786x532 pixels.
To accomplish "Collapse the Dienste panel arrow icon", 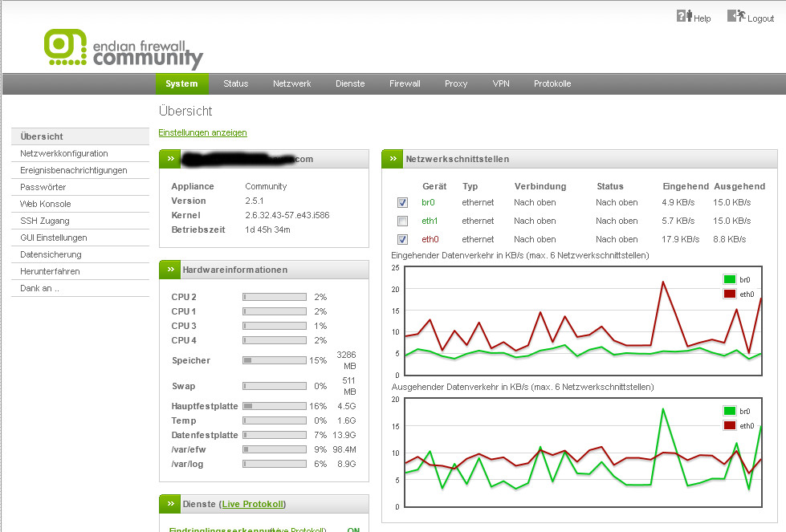I will (169, 504).
